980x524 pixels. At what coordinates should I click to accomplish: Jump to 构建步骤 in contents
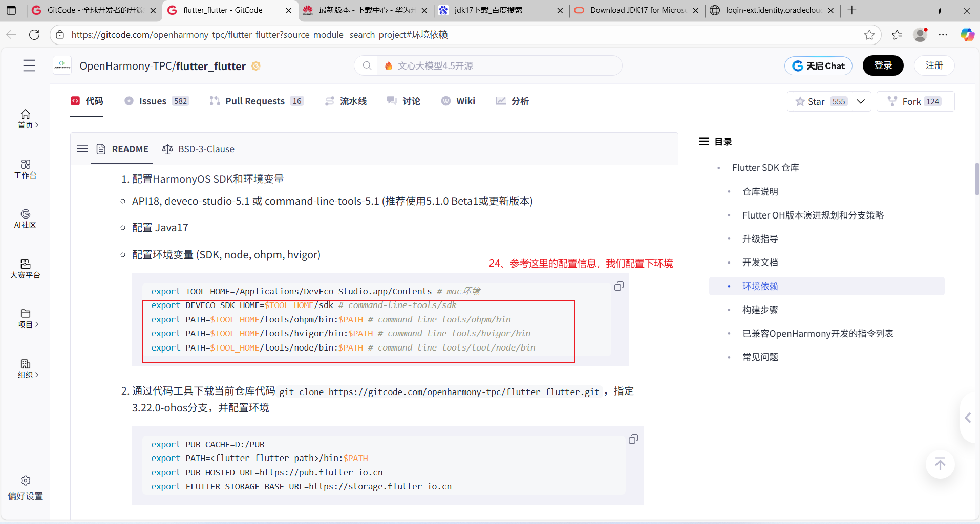click(x=760, y=310)
